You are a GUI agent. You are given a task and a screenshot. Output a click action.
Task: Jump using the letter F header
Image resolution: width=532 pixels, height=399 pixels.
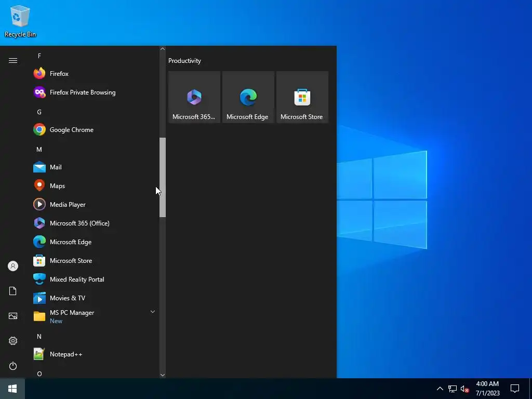point(39,56)
